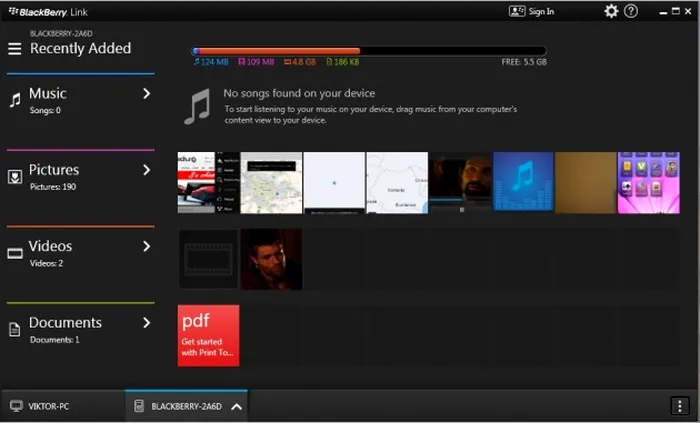This screenshot has height=423, width=700.
Task: Click the help question mark icon
Action: tap(631, 11)
